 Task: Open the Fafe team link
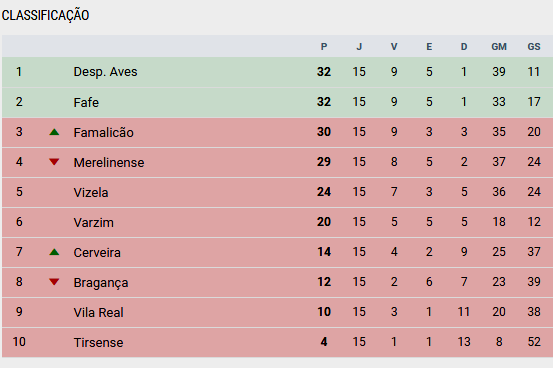pos(86,102)
